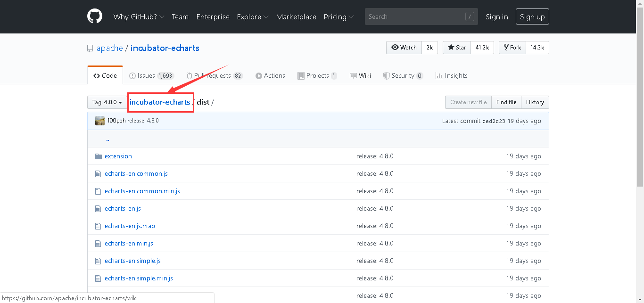Click the 14.3k forks count
The width and height of the screenshot is (644, 303).
(x=537, y=48)
